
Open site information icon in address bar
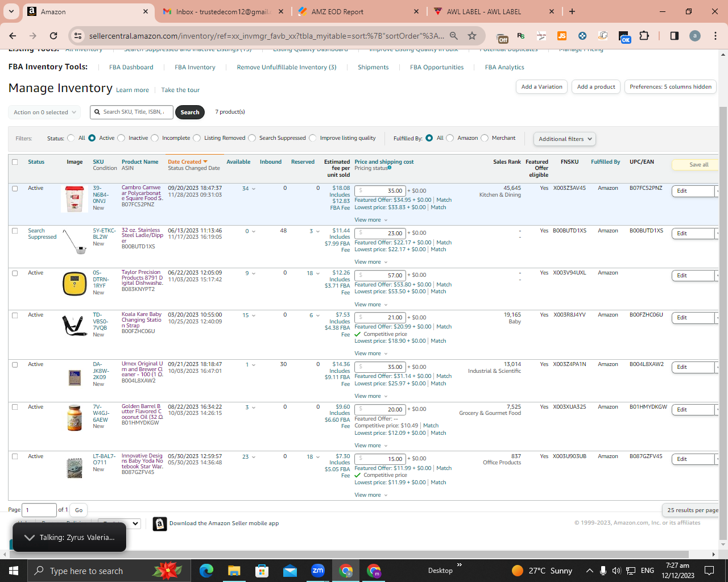click(78, 36)
